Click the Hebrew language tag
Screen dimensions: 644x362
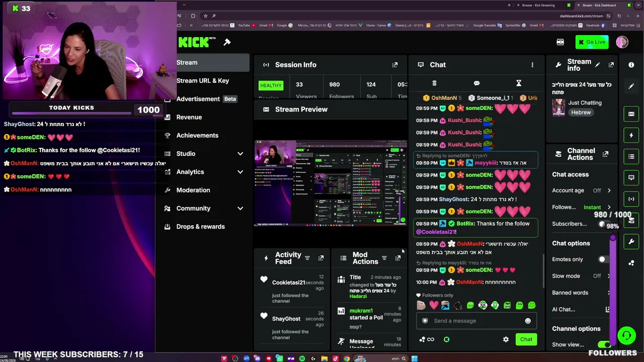(581, 113)
